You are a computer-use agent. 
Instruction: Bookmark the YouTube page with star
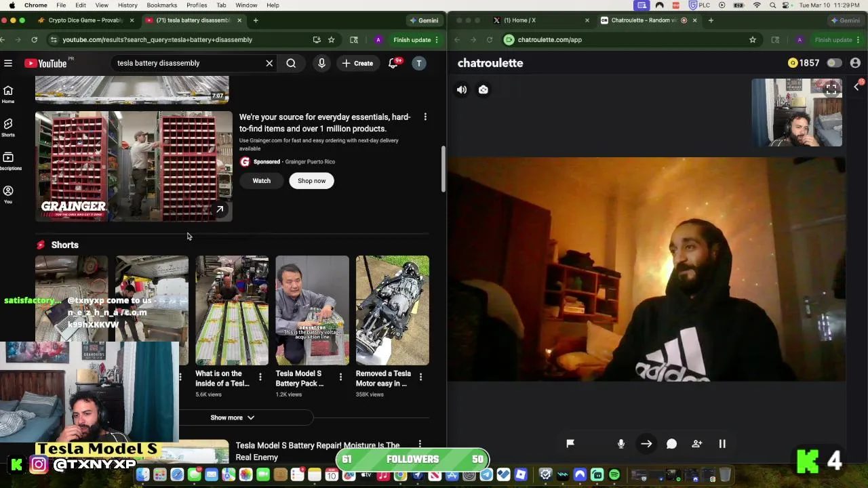coord(331,40)
